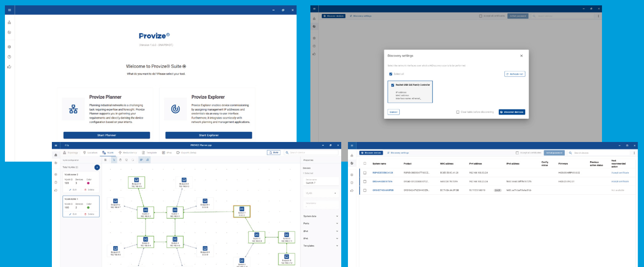This screenshot has width=644, height=267.
Task: Select hand pan tool in Planner toolbar
Action: [x=120, y=159]
